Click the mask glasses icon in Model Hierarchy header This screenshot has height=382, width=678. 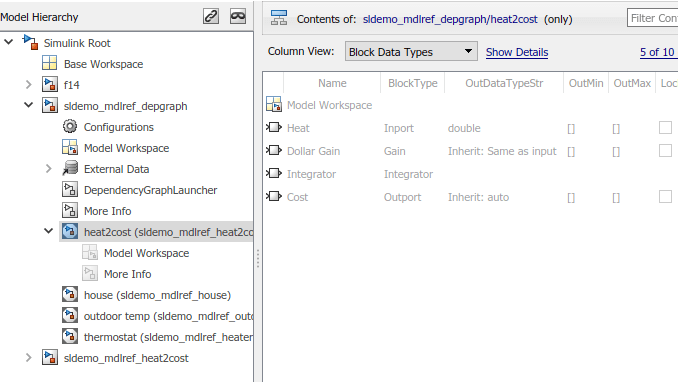(x=238, y=16)
